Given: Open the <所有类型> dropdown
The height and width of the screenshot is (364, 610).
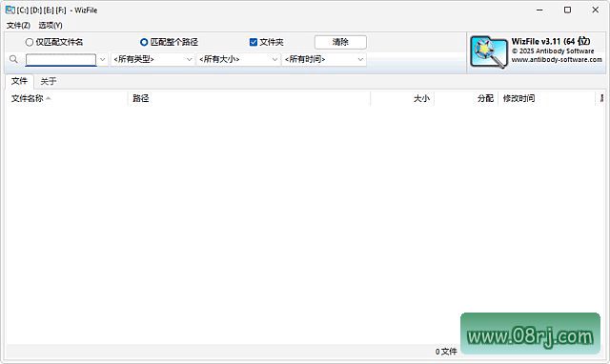Looking at the screenshot, I should tap(152, 59).
